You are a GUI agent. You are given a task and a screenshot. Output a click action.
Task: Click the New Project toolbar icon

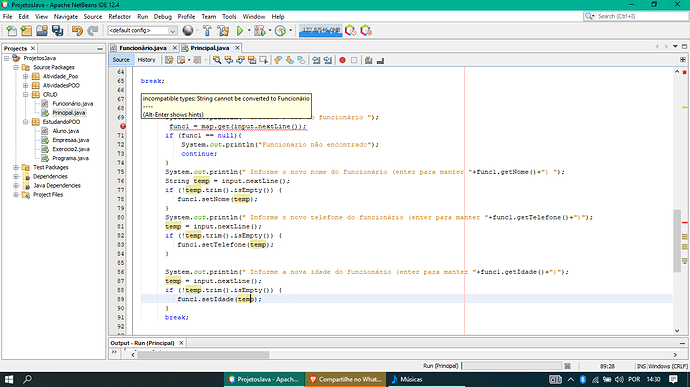coord(26,31)
